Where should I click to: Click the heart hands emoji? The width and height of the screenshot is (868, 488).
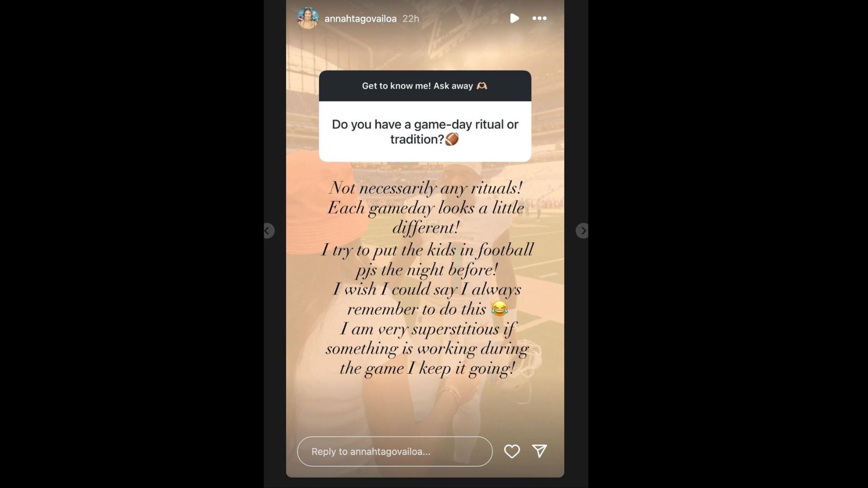pos(482,86)
